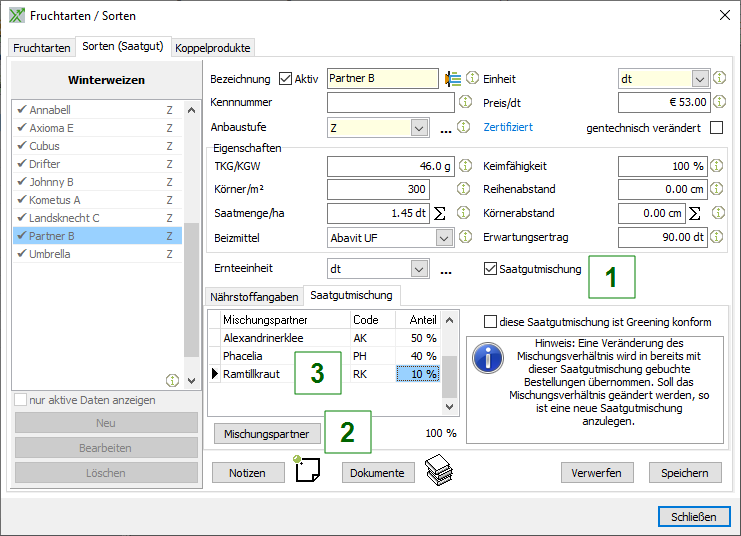The width and height of the screenshot is (741, 536).
Task: Click the variety list vertical scrollbar
Action: coord(191,290)
